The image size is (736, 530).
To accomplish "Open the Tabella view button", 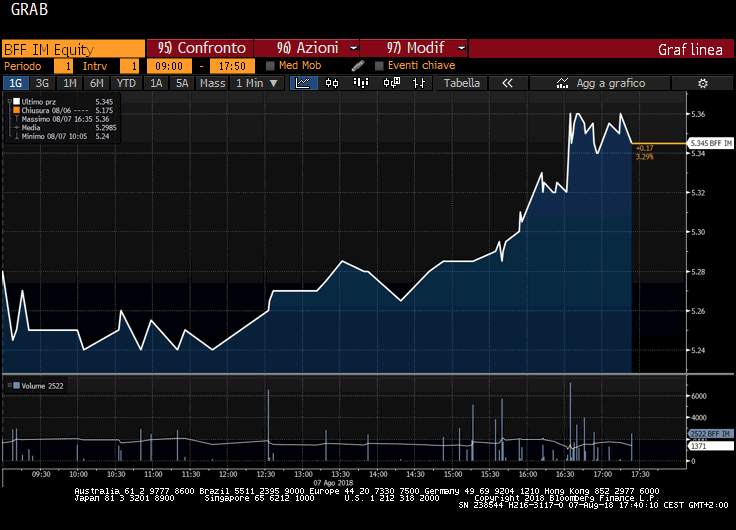I will (x=461, y=83).
